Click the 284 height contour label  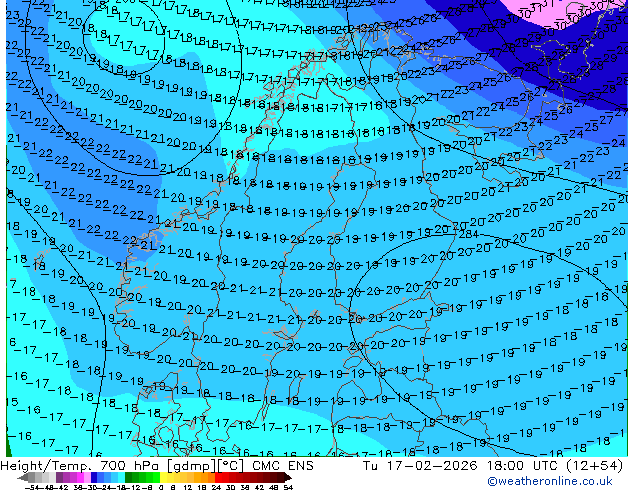coord(469,234)
